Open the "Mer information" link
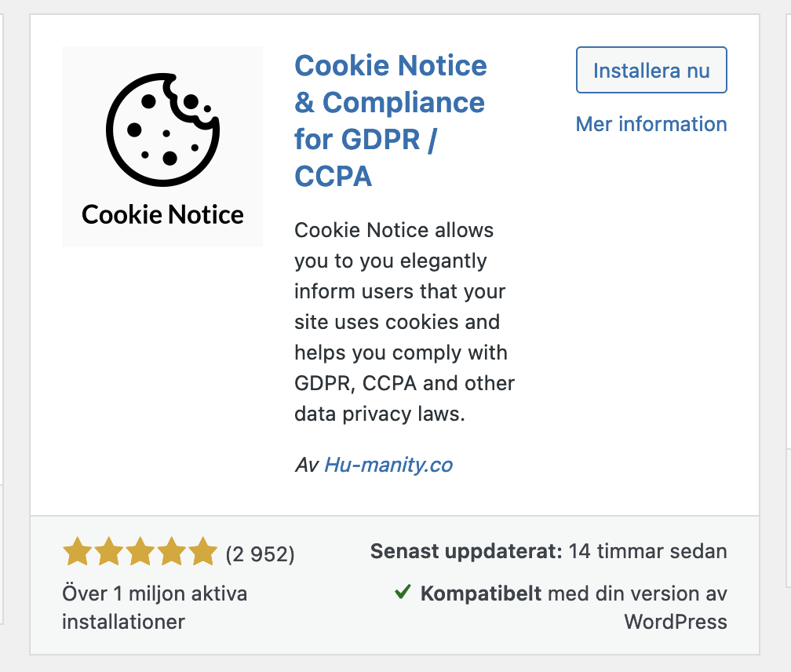791x672 pixels. (x=651, y=124)
